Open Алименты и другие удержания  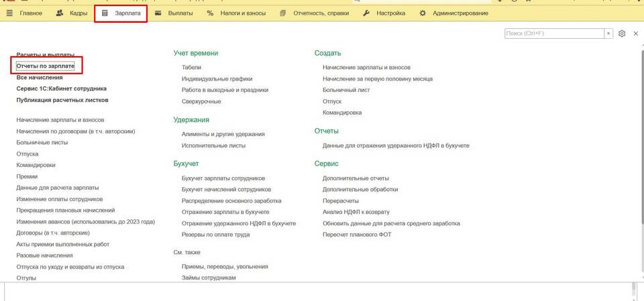pos(223,134)
